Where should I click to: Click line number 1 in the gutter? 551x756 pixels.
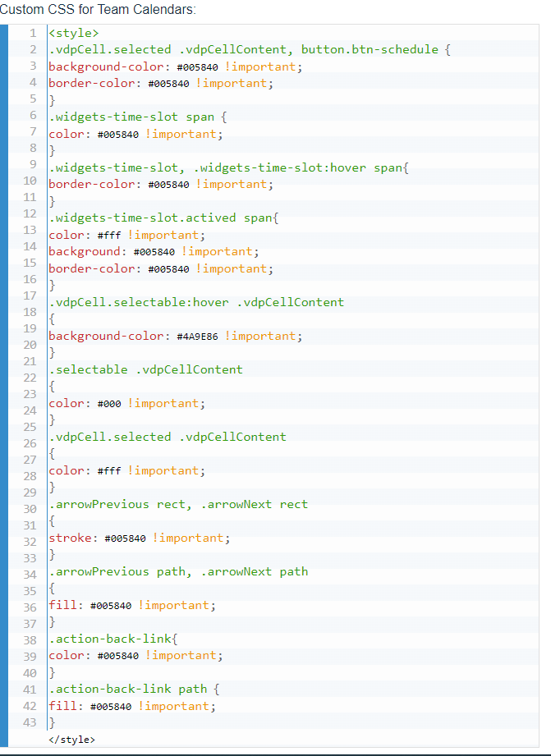click(x=32, y=33)
